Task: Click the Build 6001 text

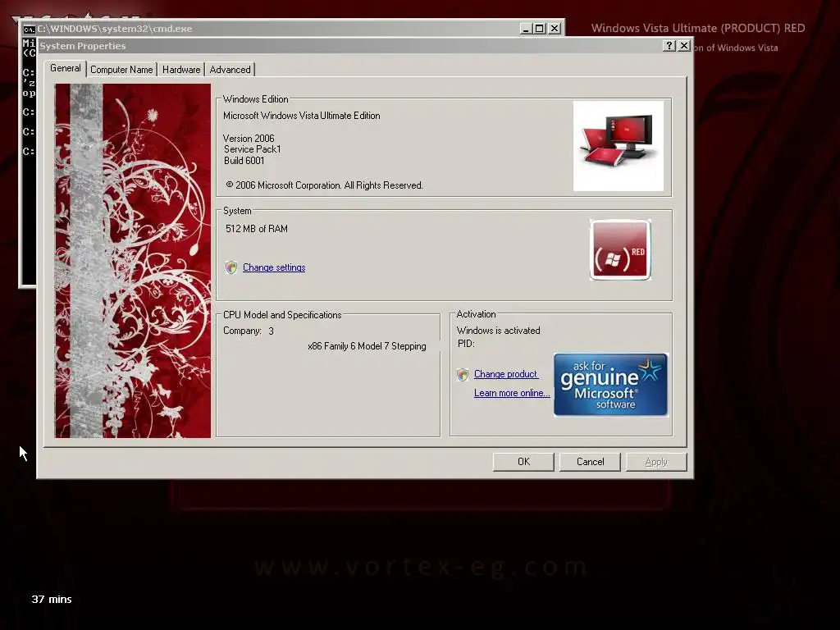Action: tap(244, 161)
